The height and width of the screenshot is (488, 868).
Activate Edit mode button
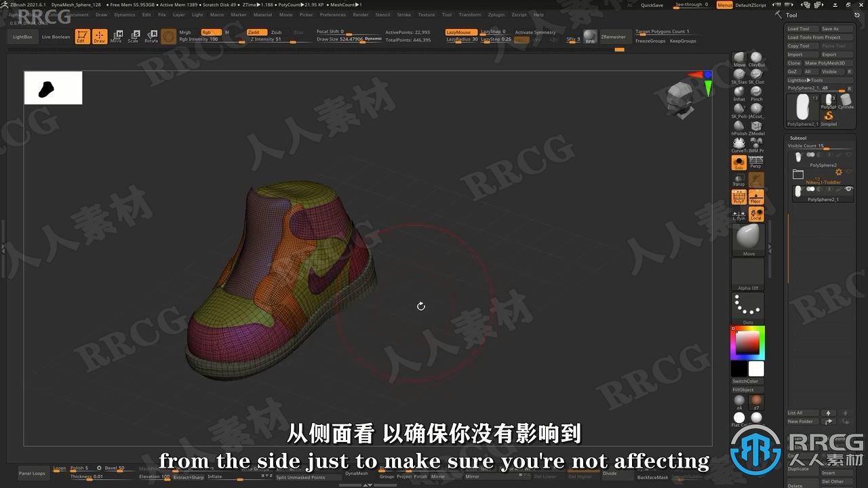[82, 37]
